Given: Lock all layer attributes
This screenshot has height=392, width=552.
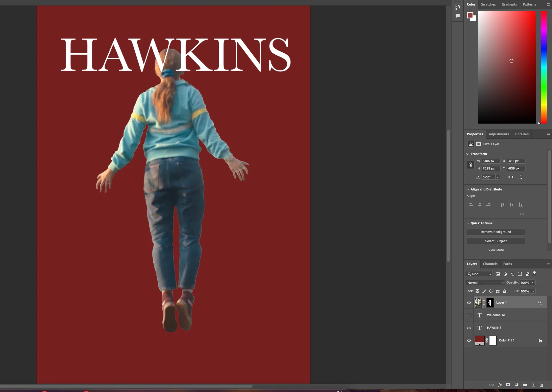Looking at the screenshot, I should tap(505, 291).
